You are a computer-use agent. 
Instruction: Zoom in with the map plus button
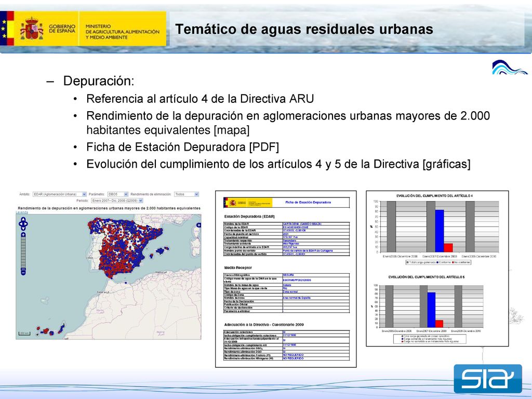click(23, 235)
